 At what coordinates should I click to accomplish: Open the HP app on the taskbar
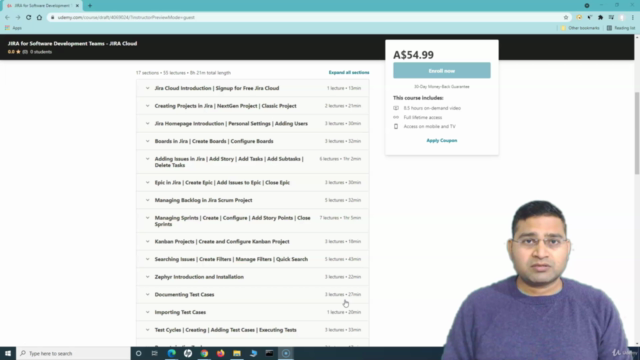click(x=188, y=353)
